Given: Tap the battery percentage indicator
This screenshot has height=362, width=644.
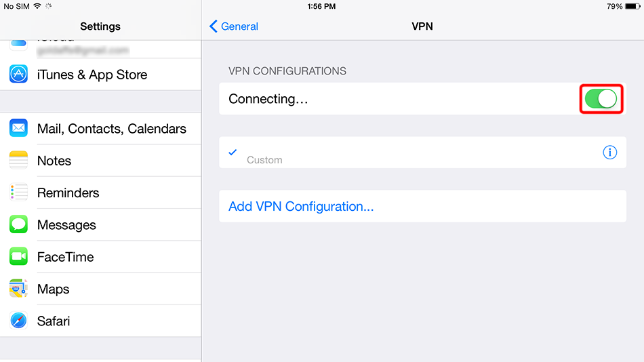Looking at the screenshot, I should point(614,6).
